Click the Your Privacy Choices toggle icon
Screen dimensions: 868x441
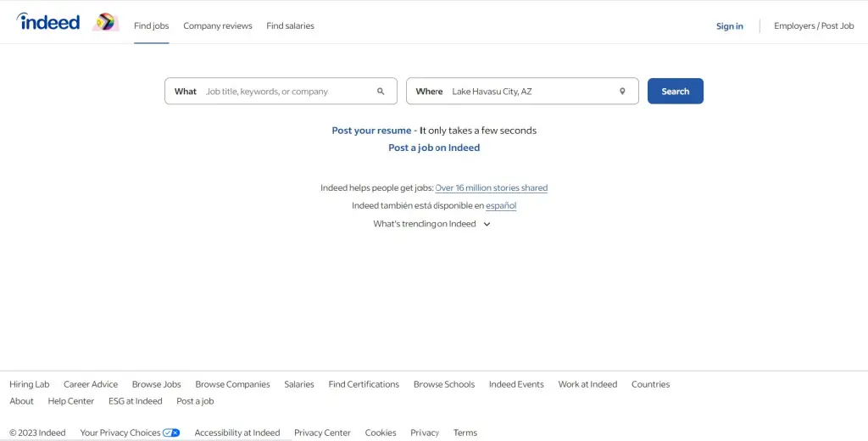(171, 433)
